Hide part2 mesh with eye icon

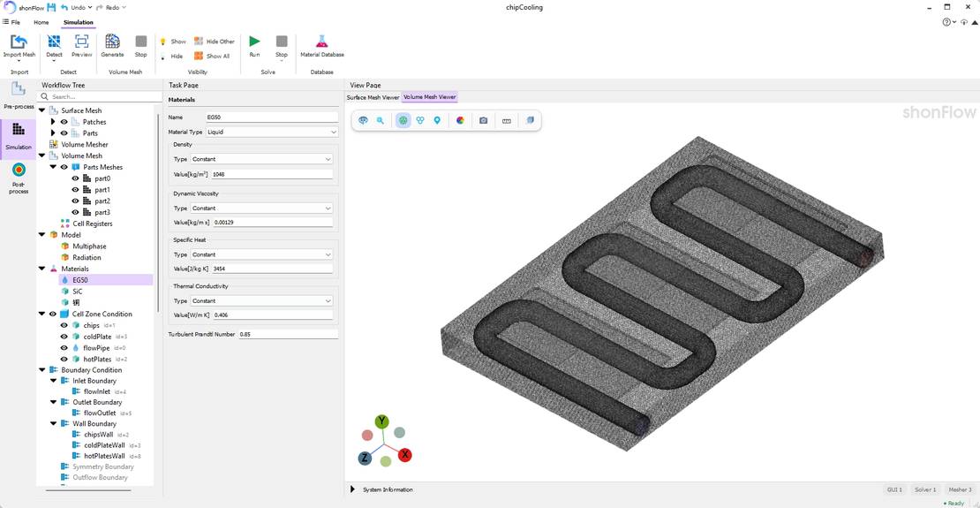tap(76, 201)
